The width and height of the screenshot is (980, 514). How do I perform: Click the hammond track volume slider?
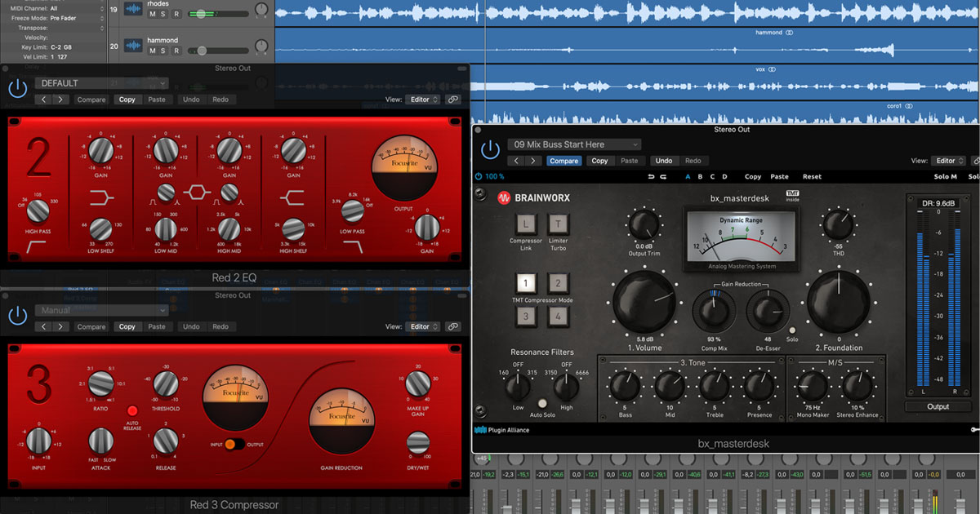[217, 51]
